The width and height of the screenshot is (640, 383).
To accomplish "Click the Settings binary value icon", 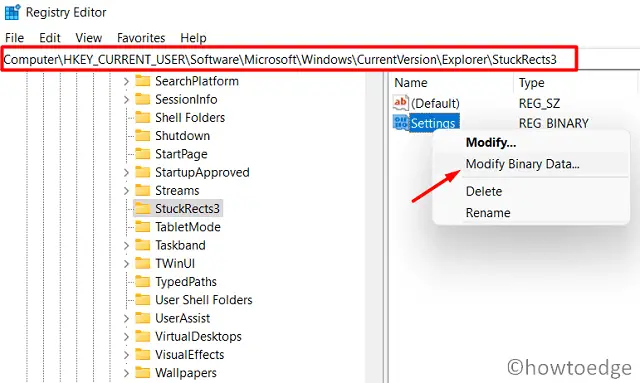I will point(400,122).
